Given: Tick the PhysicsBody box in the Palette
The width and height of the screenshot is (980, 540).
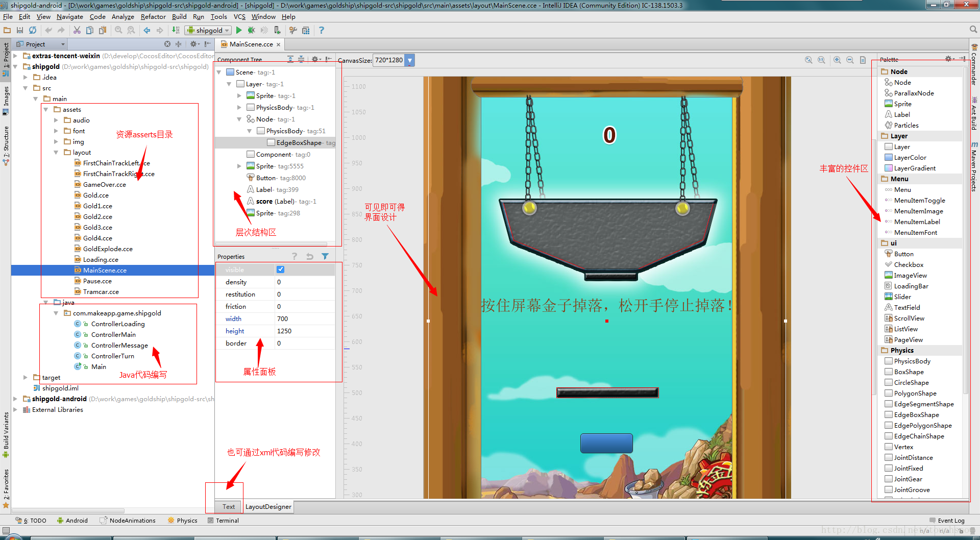Looking at the screenshot, I should click(888, 361).
